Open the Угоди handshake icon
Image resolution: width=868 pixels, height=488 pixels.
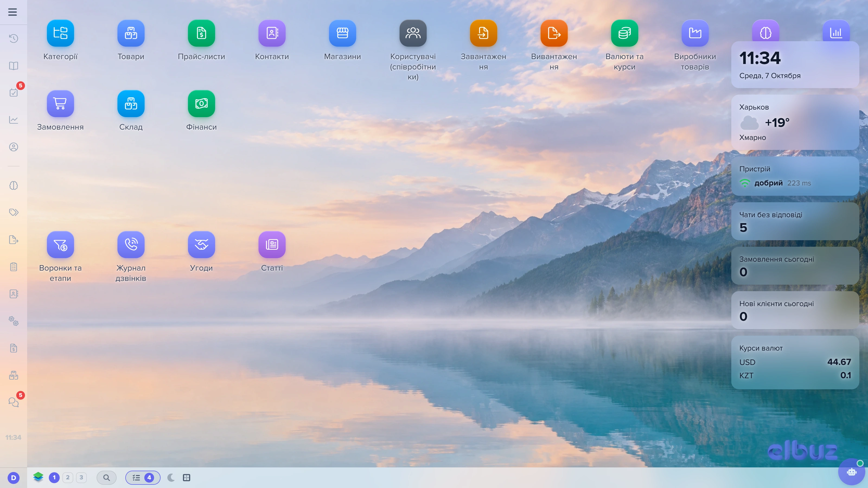click(202, 245)
